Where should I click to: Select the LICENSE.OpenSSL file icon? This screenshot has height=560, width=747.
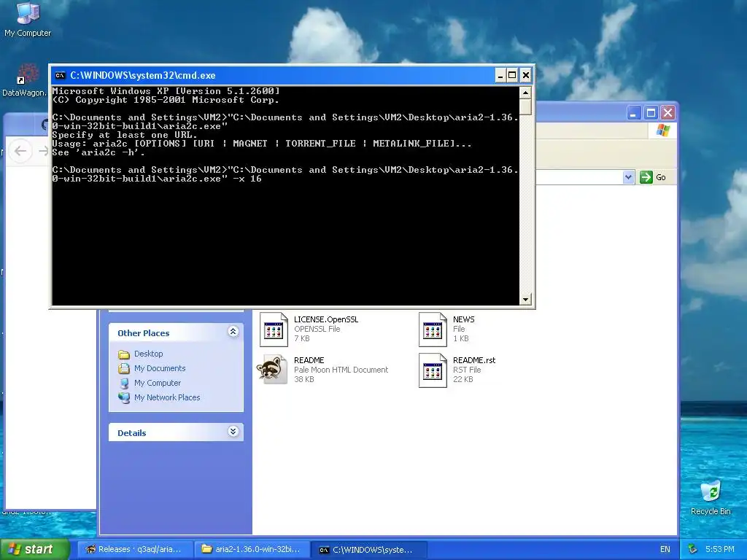(274, 329)
